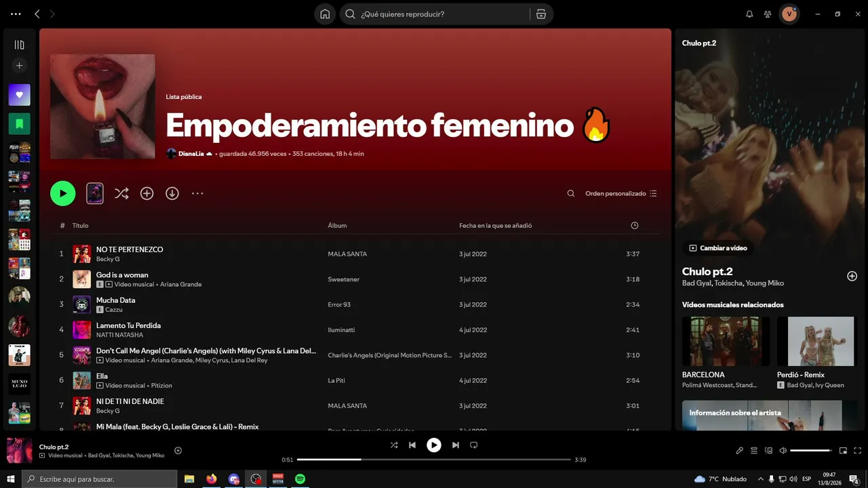Viewport: 868px width, 488px height.
Task: Click the clock duration column header
Action: click(x=635, y=226)
